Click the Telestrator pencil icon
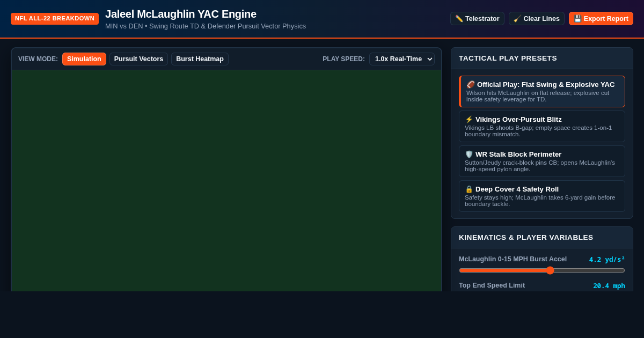Screen dimensions: 644x338 (x=459, y=19)
